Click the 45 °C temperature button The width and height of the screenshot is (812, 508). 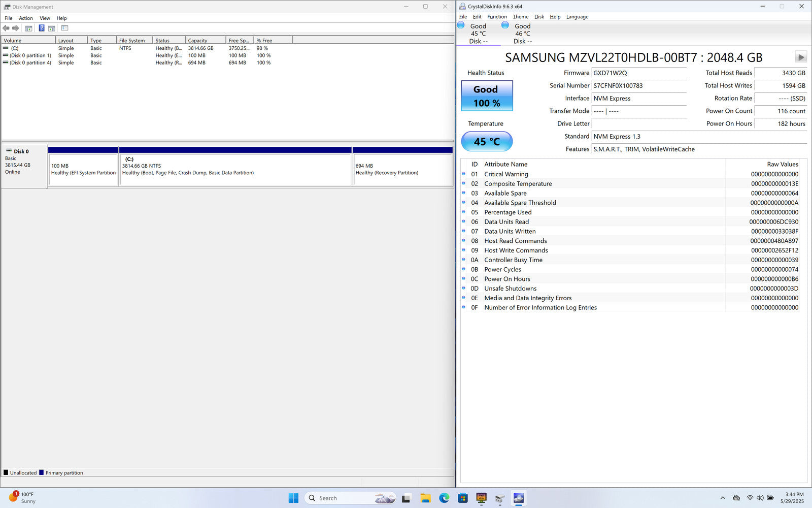[x=487, y=142]
